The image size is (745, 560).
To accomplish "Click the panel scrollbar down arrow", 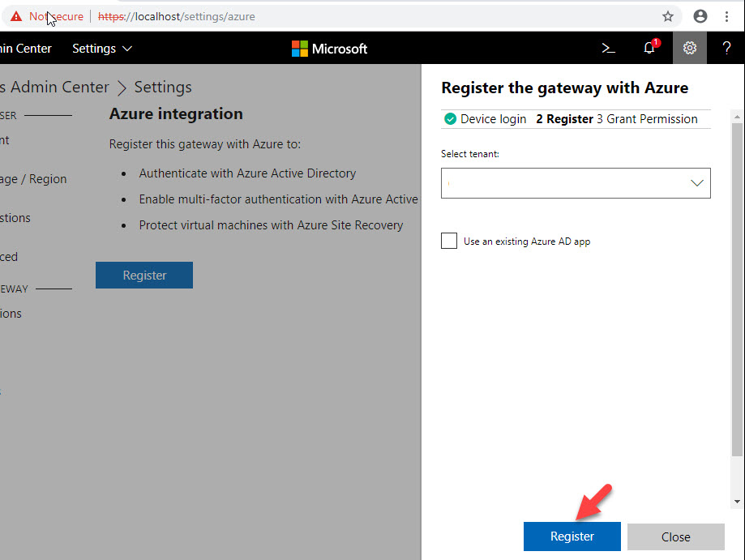I will point(737,502).
